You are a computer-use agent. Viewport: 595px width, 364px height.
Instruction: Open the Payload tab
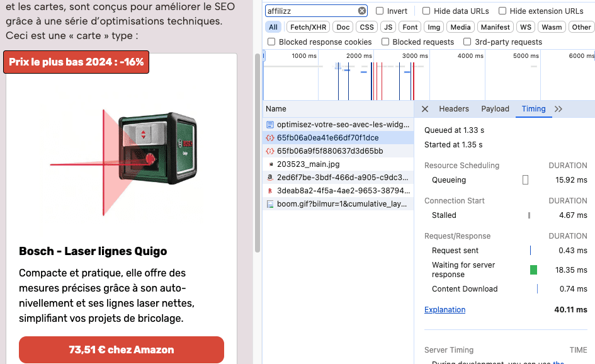pos(495,109)
